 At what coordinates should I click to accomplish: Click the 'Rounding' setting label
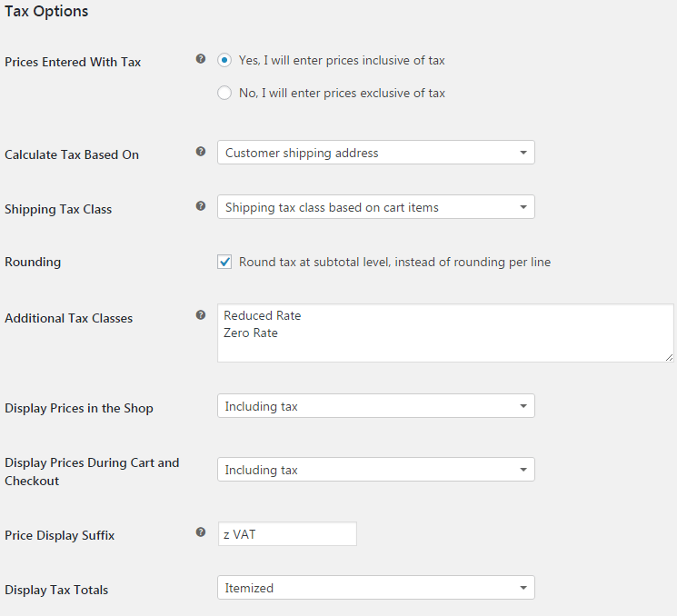coord(33,262)
